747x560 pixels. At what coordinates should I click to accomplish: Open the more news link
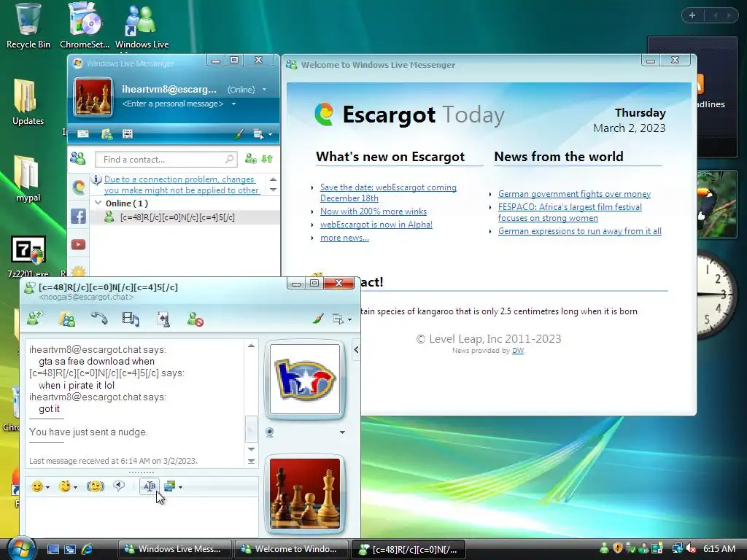[344, 238]
